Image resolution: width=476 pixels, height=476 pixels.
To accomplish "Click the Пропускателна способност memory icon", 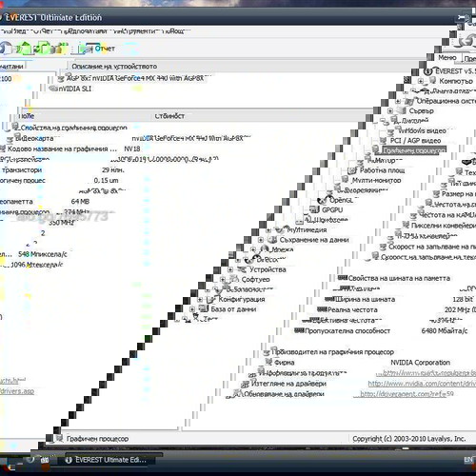I will coord(299,330).
